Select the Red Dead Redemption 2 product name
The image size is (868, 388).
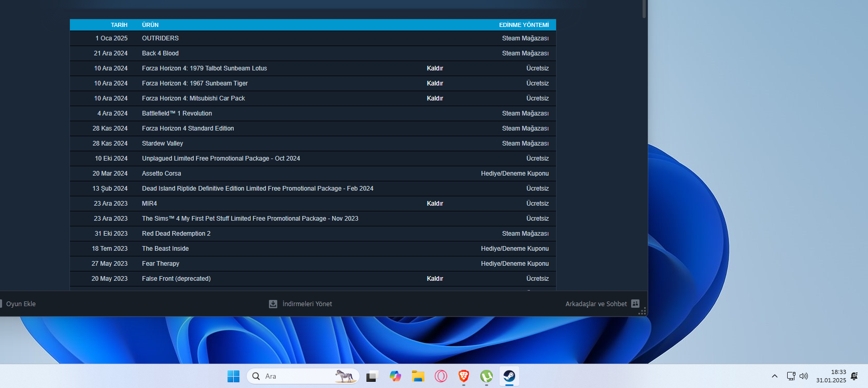pyautogui.click(x=176, y=234)
